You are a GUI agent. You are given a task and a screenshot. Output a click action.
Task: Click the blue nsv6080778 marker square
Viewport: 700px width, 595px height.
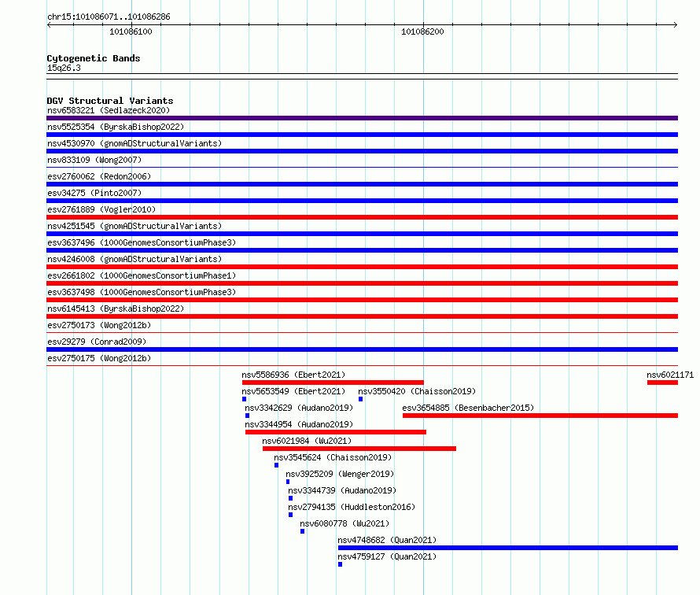(x=302, y=531)
